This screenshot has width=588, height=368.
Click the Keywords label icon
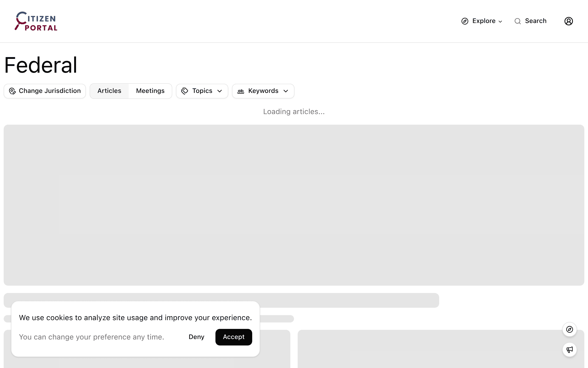point(240,91)
